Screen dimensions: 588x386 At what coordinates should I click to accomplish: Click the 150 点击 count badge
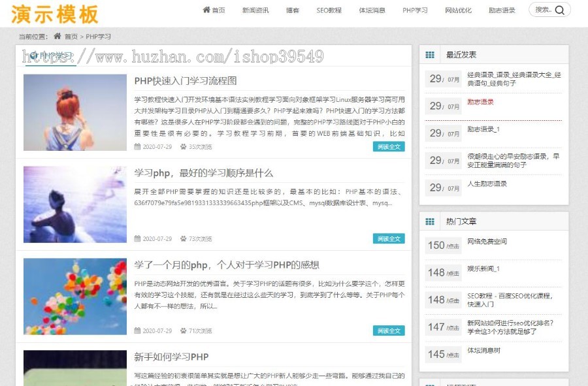point(443,246)
